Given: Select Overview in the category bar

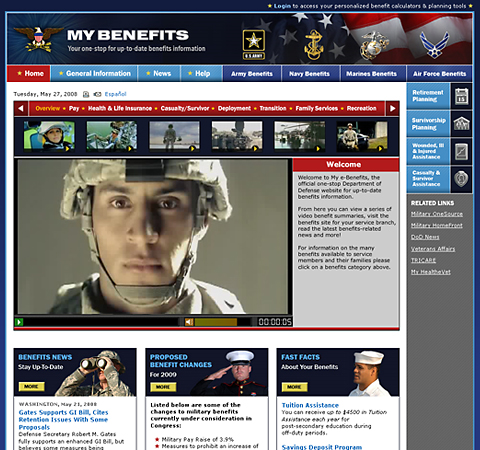Looking at the screenshot, I should (48, 108).
